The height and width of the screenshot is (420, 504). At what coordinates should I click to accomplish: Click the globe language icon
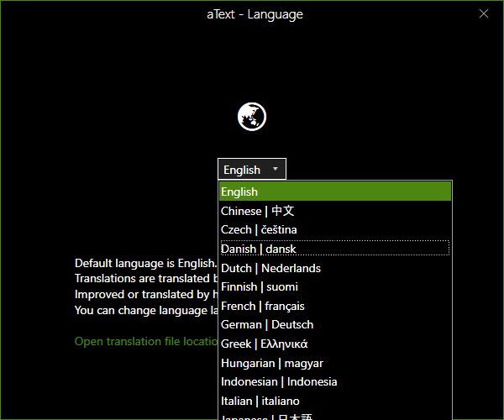point(252,117)
